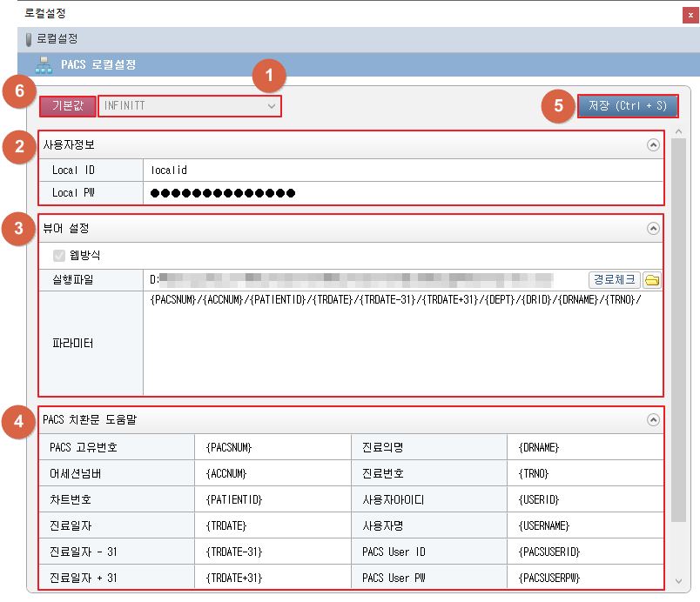
Task: Click the PACS 로컬설정 network icon
Action: point(44,64)
